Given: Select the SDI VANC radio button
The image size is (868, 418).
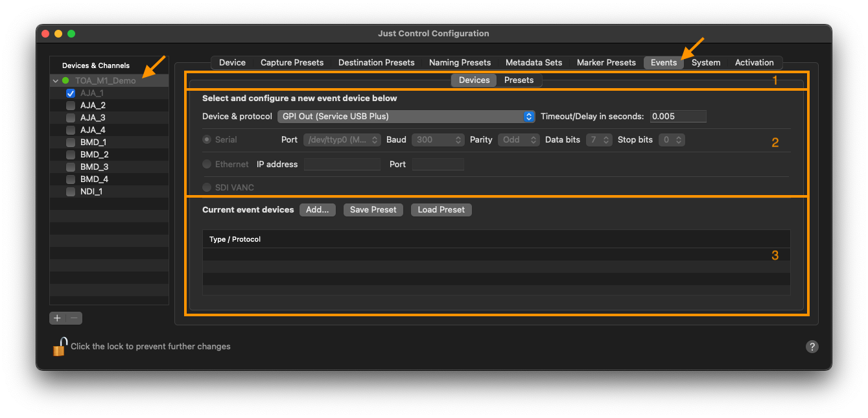Looking at the screenshot, I should pyautogui.click(x=207, y=188).
